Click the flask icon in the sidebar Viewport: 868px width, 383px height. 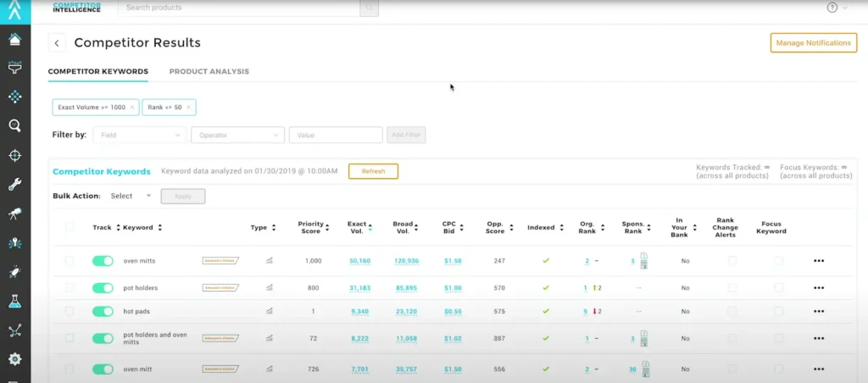tap(14, 302)
